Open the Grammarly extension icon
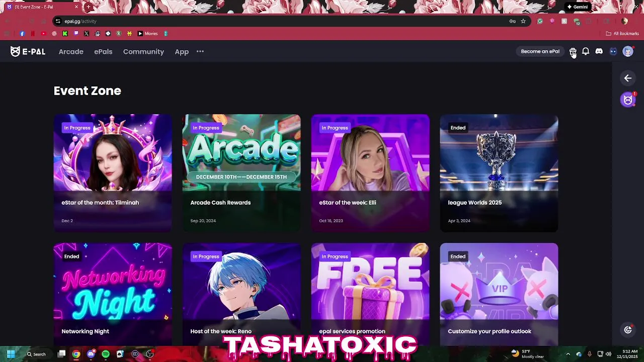 (540, 21)
